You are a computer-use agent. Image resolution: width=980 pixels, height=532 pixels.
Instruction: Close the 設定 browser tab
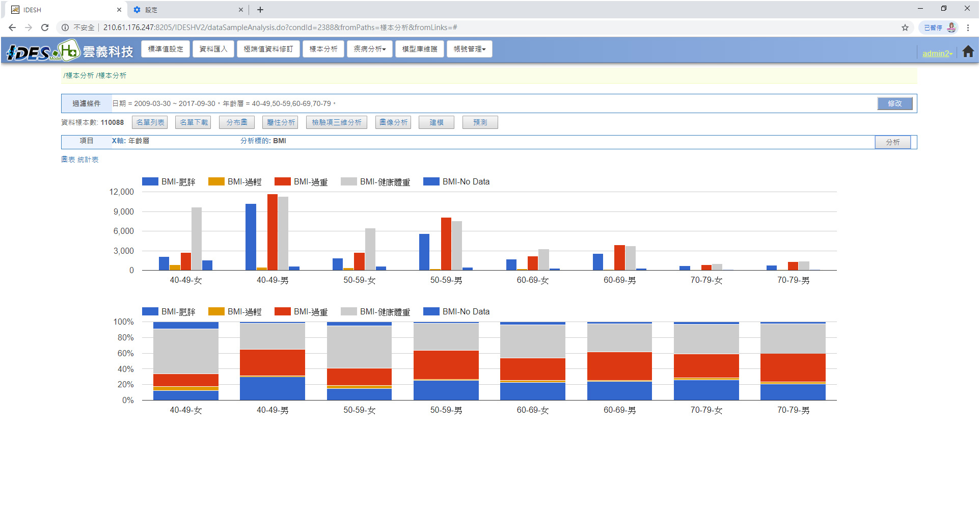pos(241,10)
